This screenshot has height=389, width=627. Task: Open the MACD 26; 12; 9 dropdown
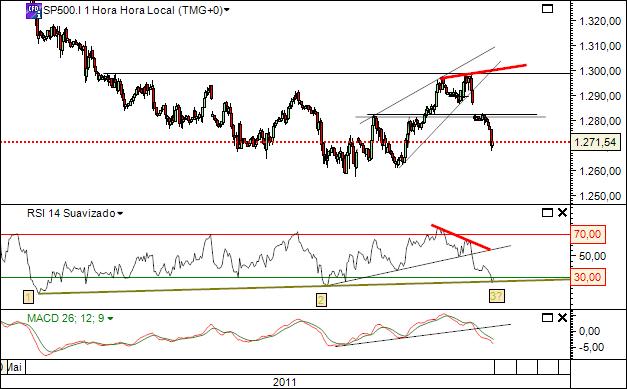(x=110, y=319)
